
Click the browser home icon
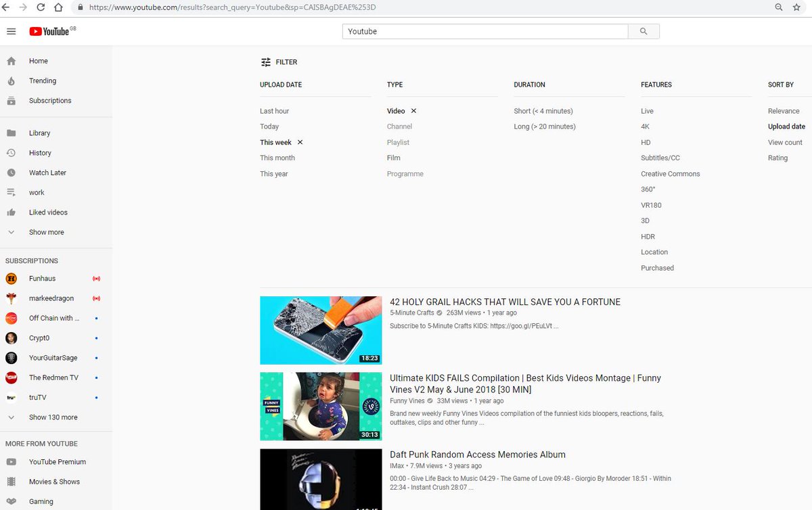tap(59, 7)
